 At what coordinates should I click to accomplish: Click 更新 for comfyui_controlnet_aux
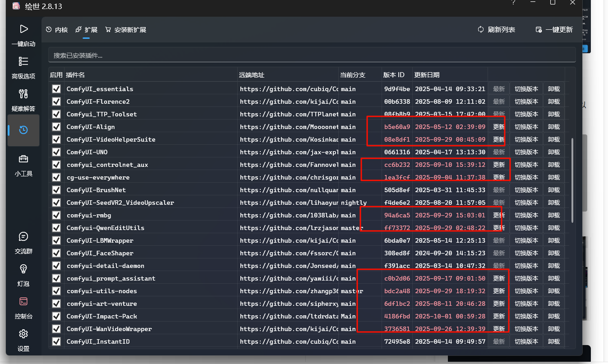(499, 165)
